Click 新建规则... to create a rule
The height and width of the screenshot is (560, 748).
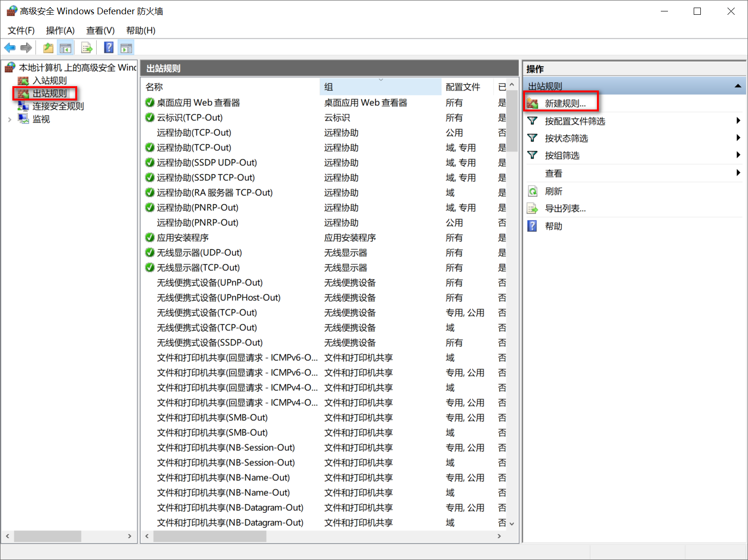click(565, 103)
